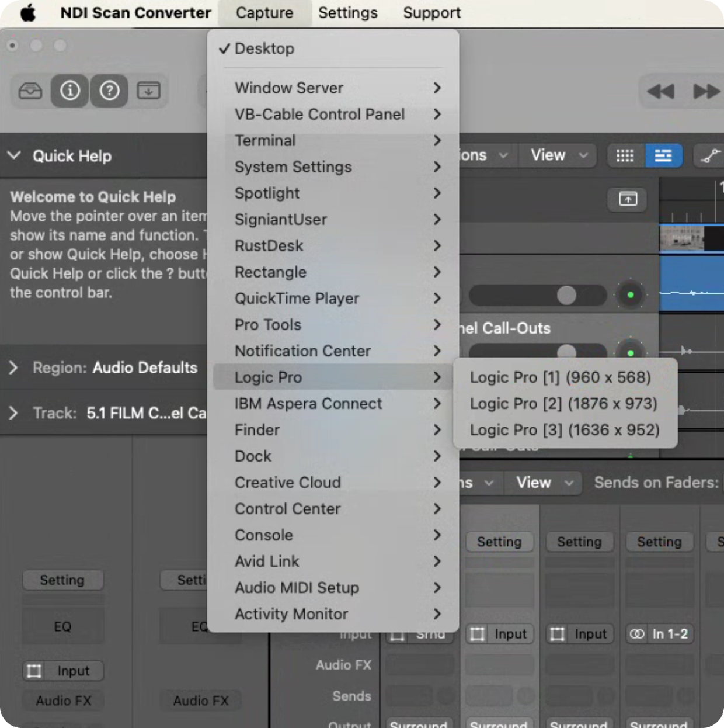724x728 pixels.
Task: Choose Logic Pro [1] (960 x 568)
Action: pyautogui.click(x=565, y=377)
